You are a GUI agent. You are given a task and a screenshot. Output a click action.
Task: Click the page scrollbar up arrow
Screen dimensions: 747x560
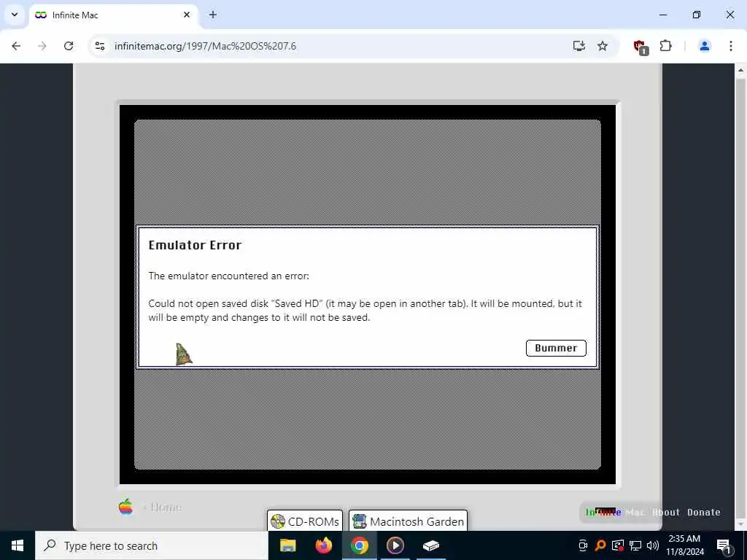[740, 70]
